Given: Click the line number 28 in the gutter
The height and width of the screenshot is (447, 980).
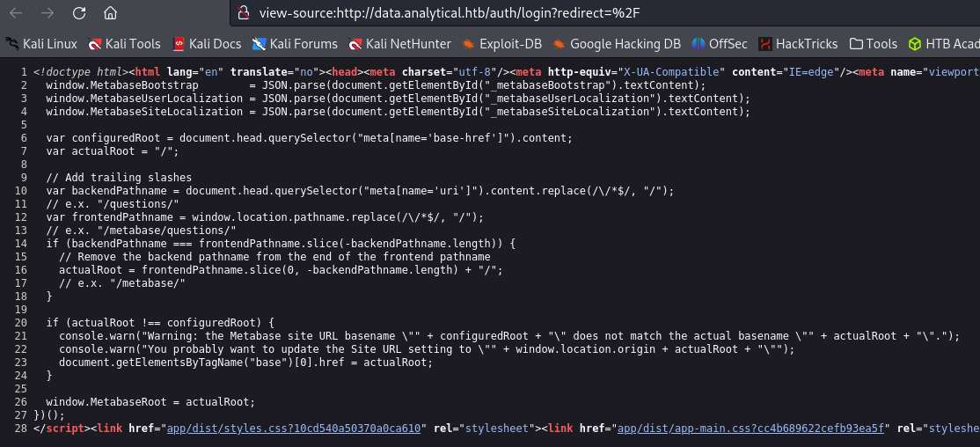Looking at the screenshot, I should point(20,429).
